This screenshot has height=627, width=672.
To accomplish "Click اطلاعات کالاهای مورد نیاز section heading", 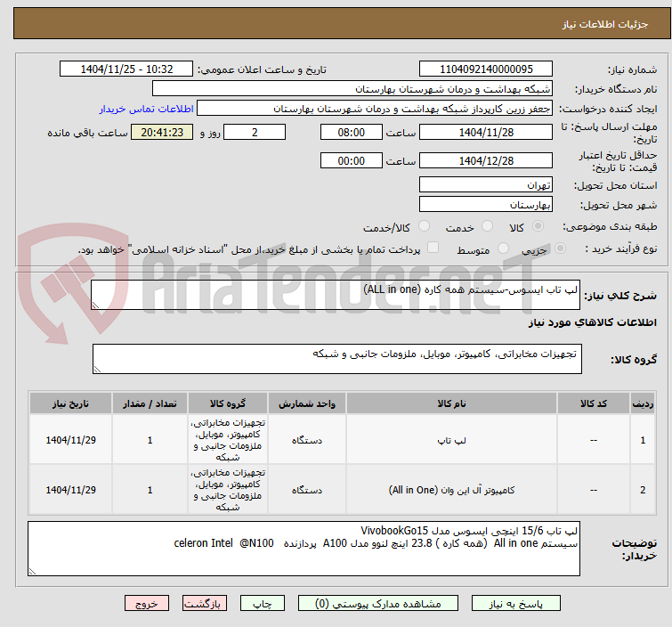I will click(592, 322).
